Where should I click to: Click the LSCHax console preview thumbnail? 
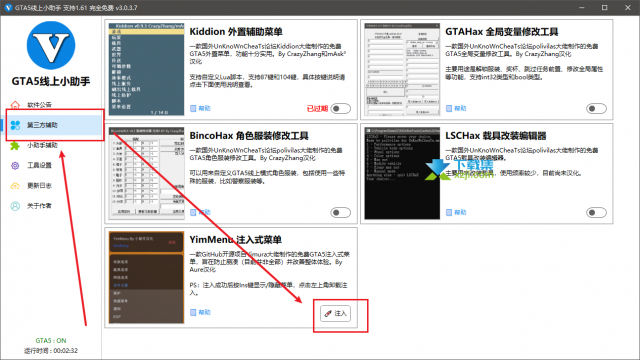402,173
